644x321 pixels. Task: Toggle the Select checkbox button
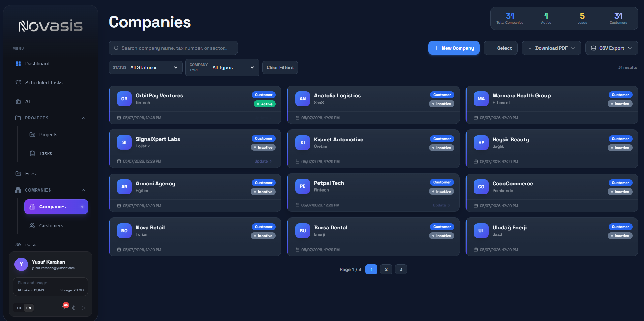point(500,48)
